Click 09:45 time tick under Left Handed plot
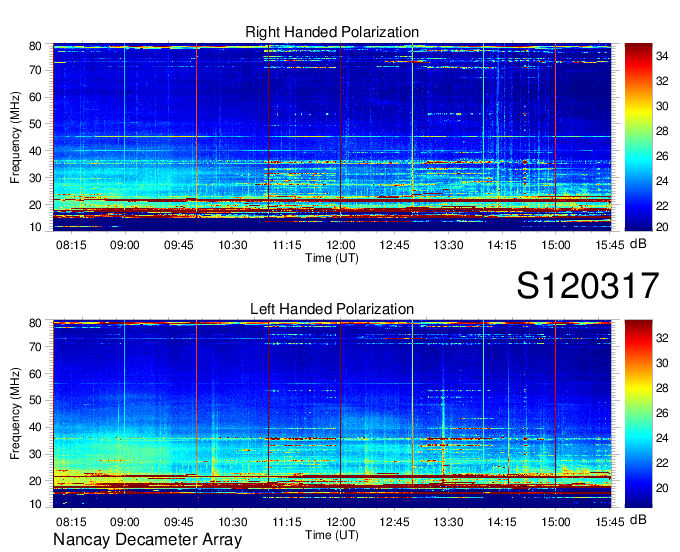680x552 pixels. click(179, 522)
